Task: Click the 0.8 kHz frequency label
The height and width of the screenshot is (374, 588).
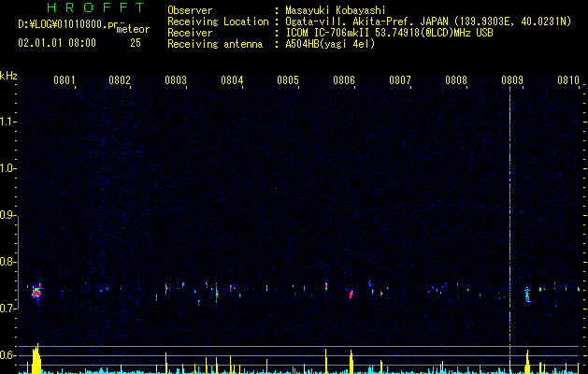Action: click(8, 262)
